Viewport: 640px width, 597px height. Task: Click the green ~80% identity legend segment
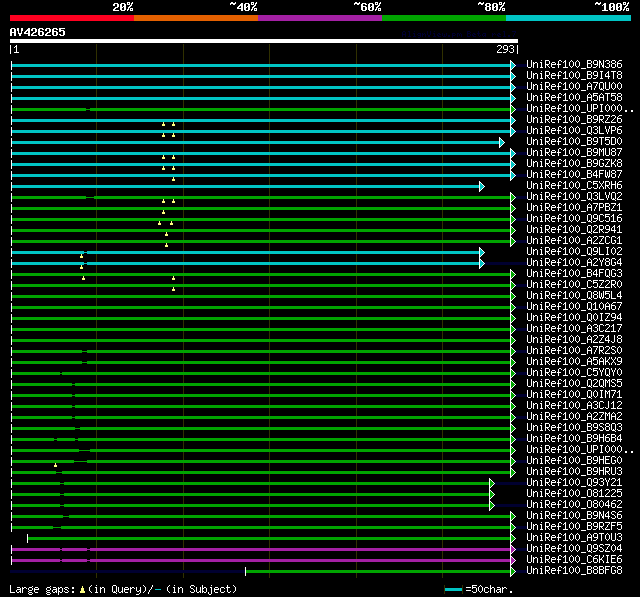(x=444, y=18)
